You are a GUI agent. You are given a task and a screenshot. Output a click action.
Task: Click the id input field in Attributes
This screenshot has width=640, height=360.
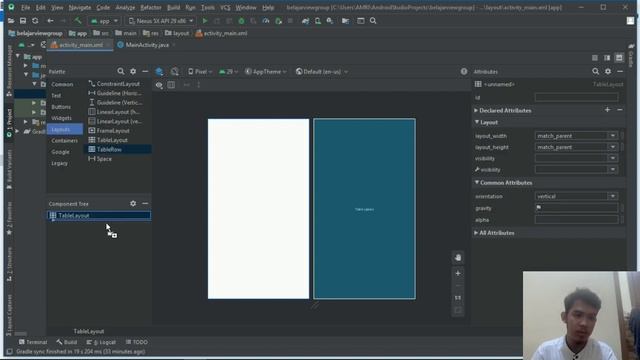coord(576,97)
